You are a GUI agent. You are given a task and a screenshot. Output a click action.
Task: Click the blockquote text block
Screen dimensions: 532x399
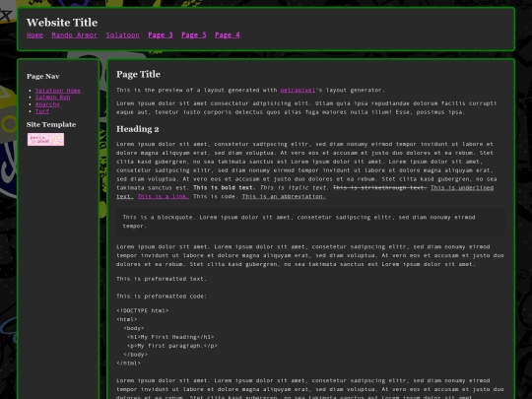(310, 222)
